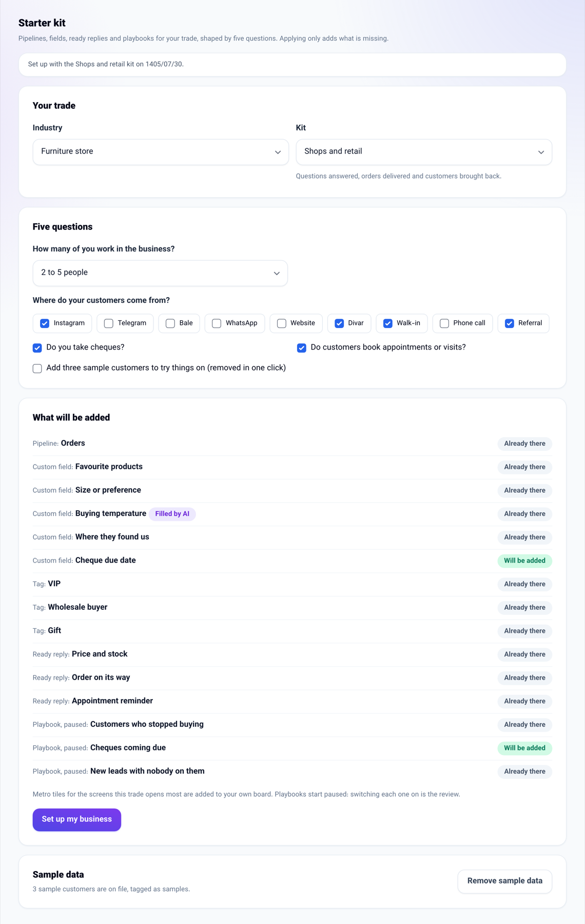Open the Industry dropdown showing Furniture store

161,152
